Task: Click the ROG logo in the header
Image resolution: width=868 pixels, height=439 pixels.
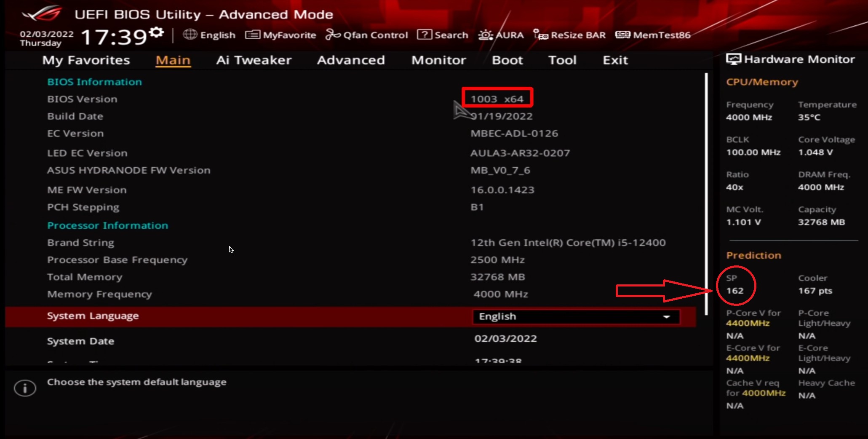Action: pyautogui.click(x=42, y=14)
